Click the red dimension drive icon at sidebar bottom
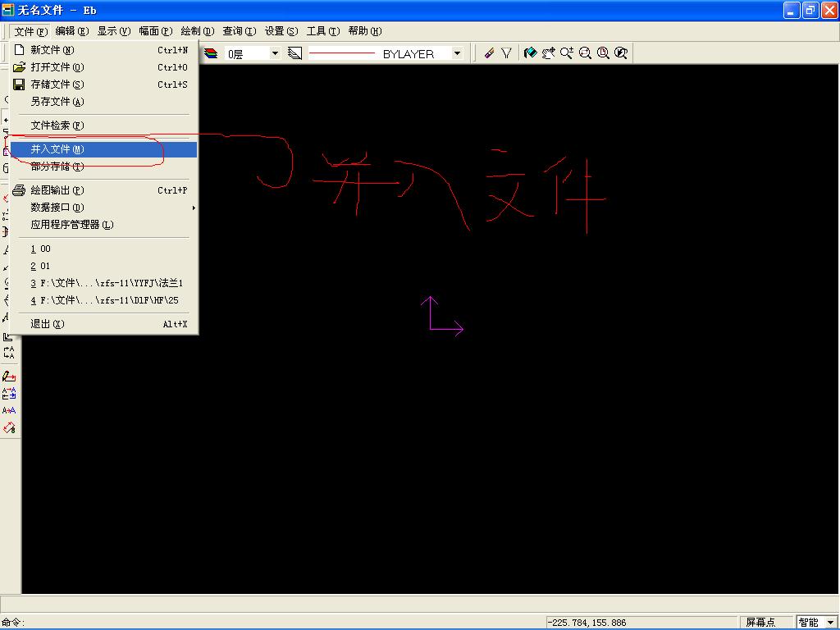840x630 pixels. point(9,427)
